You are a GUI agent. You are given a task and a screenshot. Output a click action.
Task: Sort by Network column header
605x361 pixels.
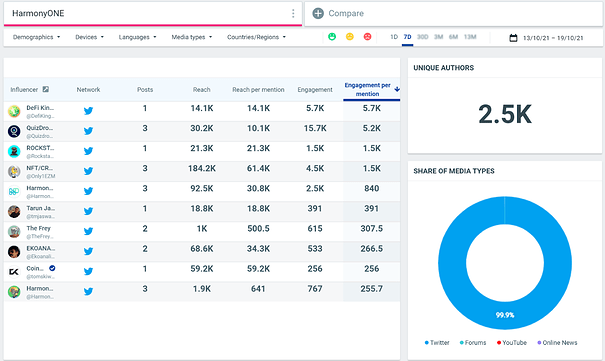point(88,89)
